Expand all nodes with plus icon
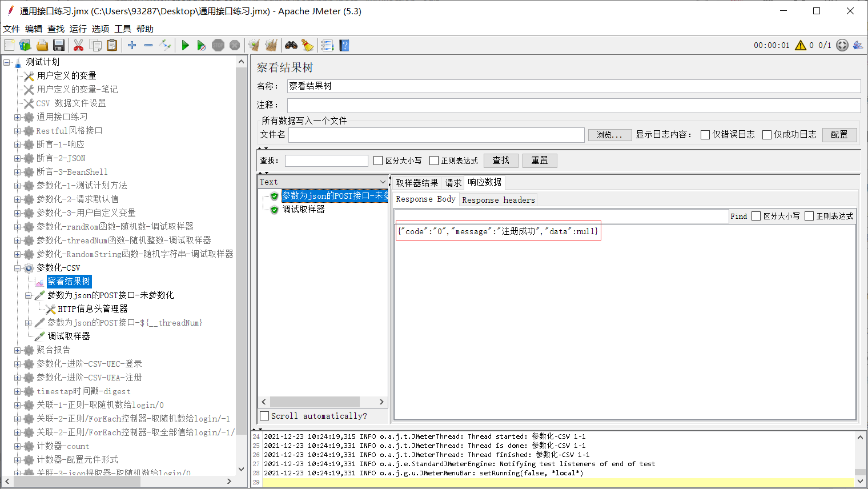 132,45
